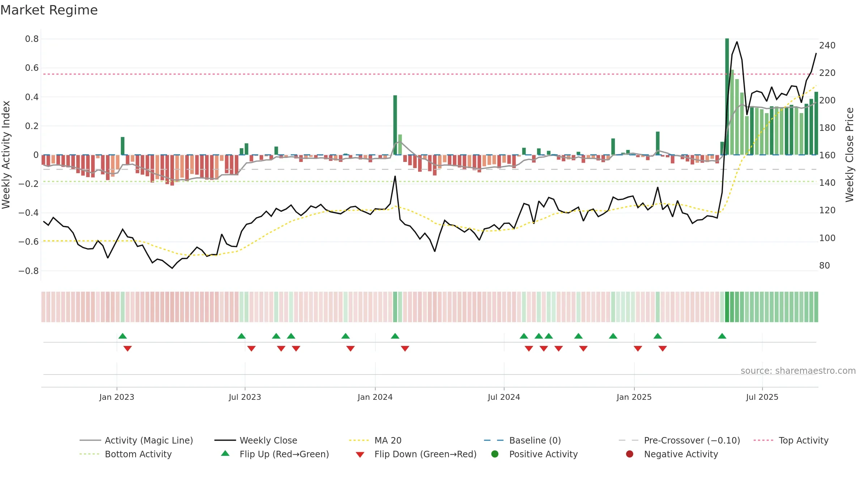This screenshot has width=868, height=488.
Task: Click the first flip-up marker after Jan 2023
Action: pyautogui.click(x=123, y=336)
